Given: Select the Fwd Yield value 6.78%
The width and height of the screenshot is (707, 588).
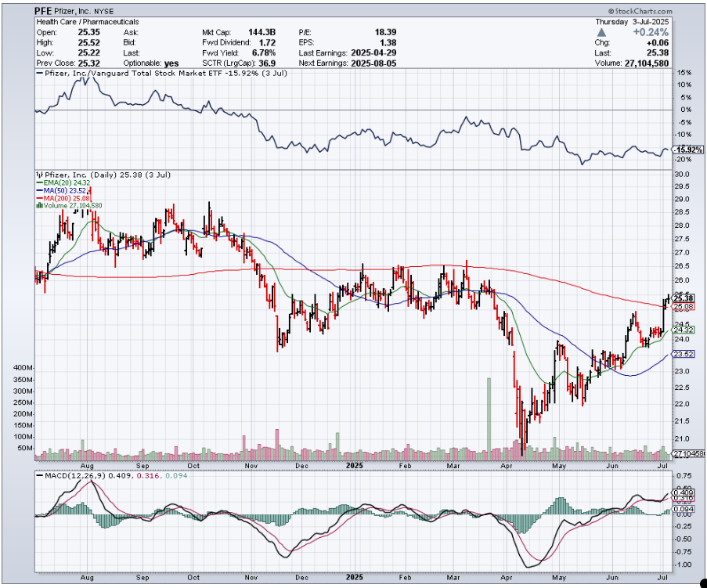Looking at the screenshot, I should pos(264,53).
